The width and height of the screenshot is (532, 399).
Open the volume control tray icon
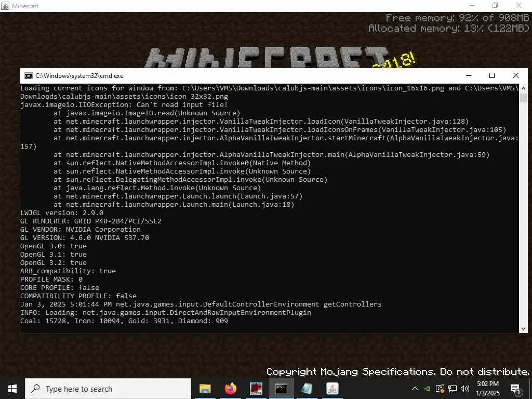point(465,389)
